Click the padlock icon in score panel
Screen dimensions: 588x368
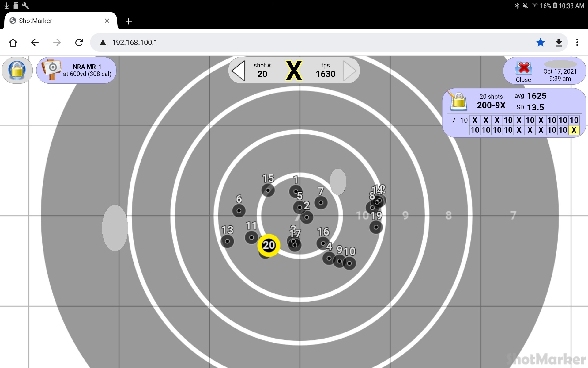click(458, 101)
